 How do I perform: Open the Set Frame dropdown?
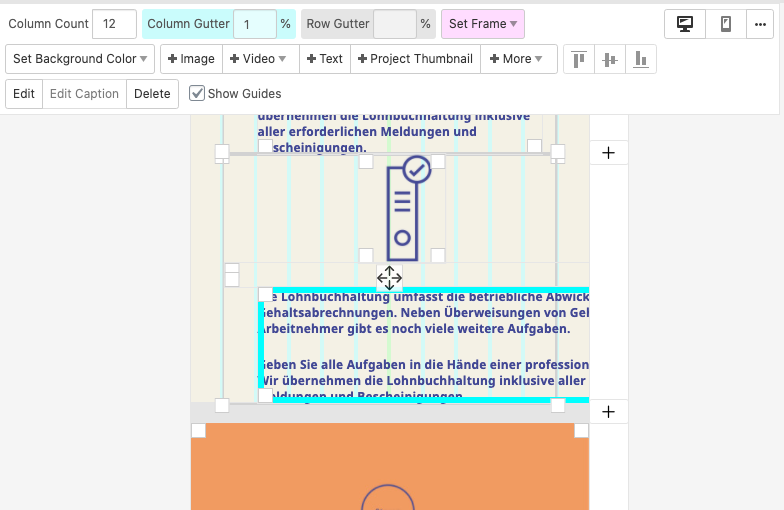click(482, 24)
